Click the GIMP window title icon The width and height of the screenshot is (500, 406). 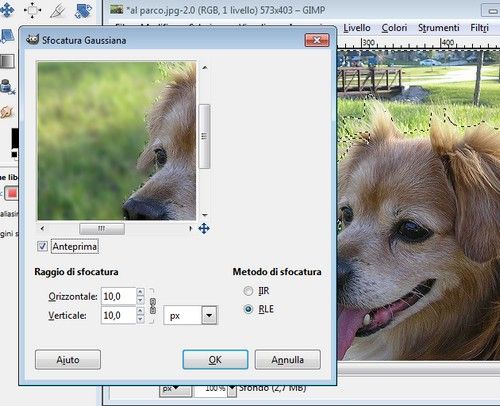point(117,10)
